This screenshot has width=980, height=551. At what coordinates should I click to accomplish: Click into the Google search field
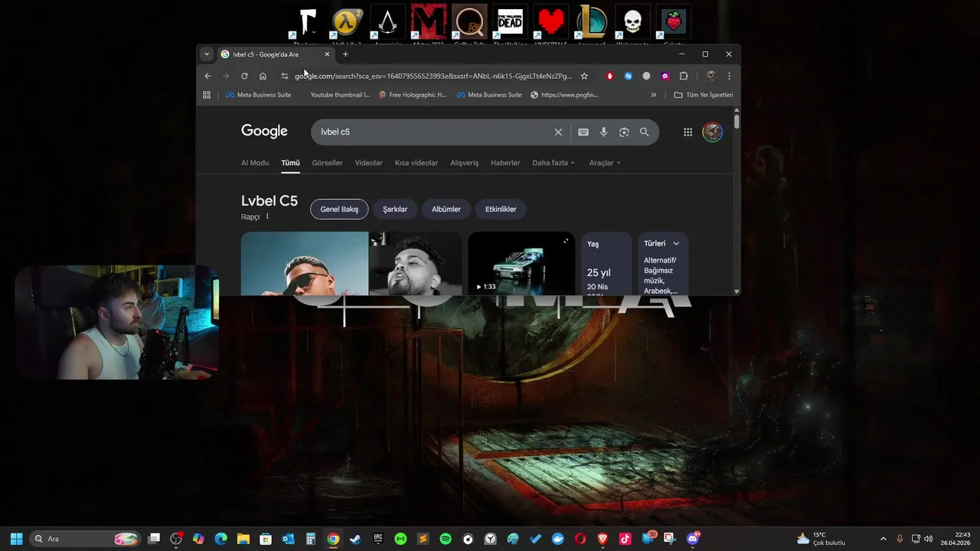coord(433,132)
